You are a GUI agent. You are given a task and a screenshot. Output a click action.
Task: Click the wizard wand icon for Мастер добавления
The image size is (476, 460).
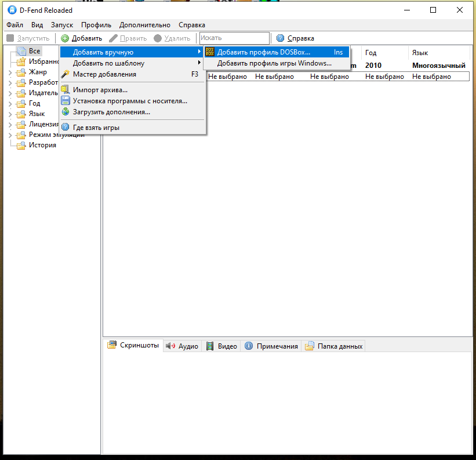click(x=66, y=74)
